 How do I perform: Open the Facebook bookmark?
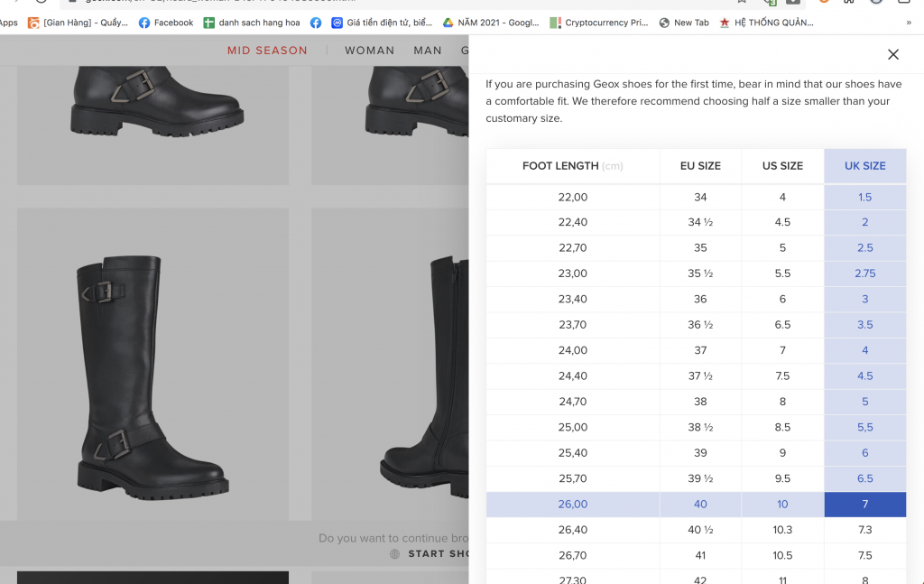[x=166, y=23]
